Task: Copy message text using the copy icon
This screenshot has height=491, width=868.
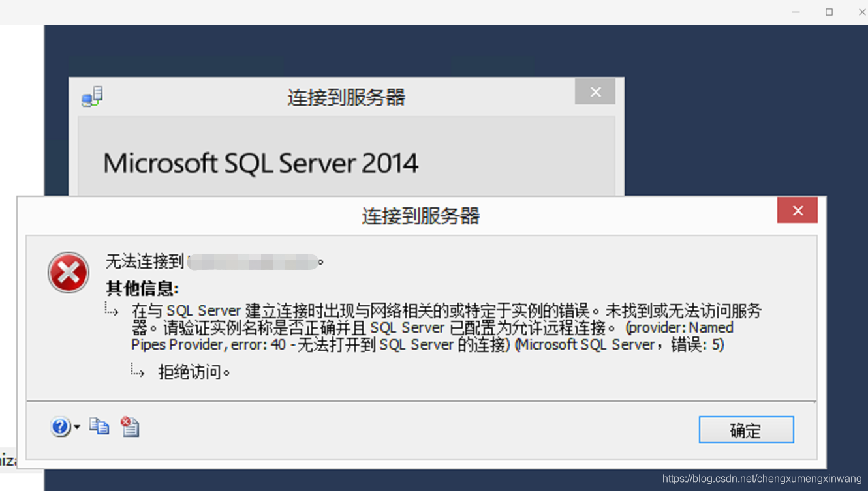Action: 99,426
